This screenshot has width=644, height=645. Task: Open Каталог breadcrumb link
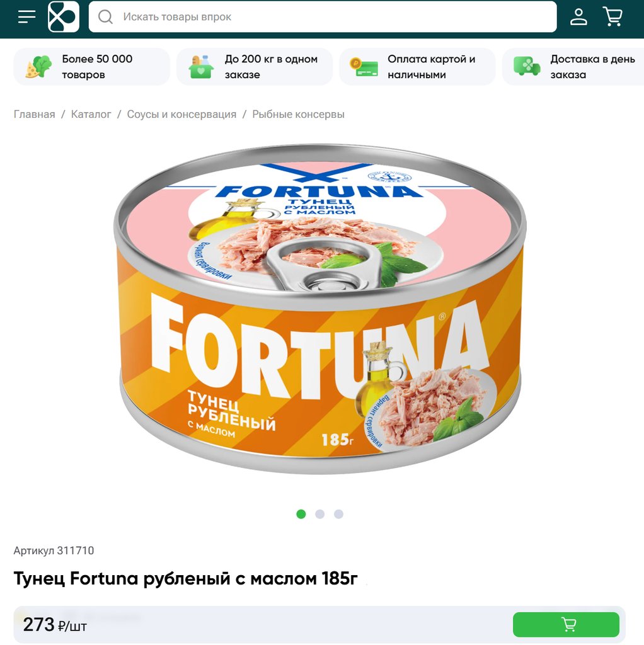[91, 115]
